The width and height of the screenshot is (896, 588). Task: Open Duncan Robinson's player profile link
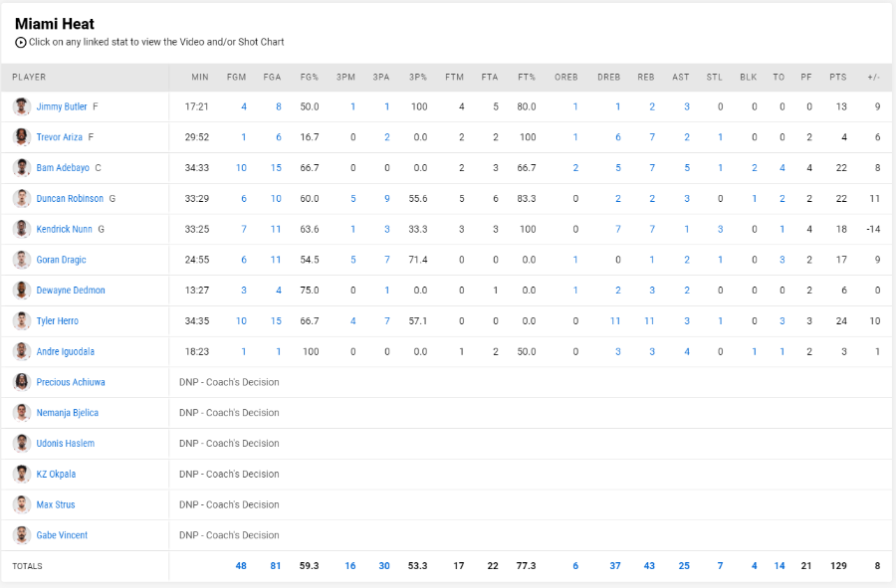point(70,199)
